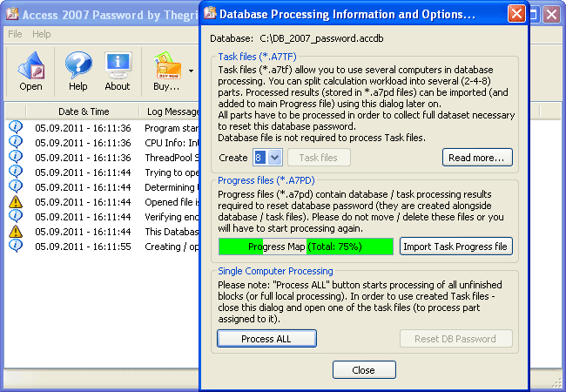Click info icon for Creating row

(x=16, y=246)
